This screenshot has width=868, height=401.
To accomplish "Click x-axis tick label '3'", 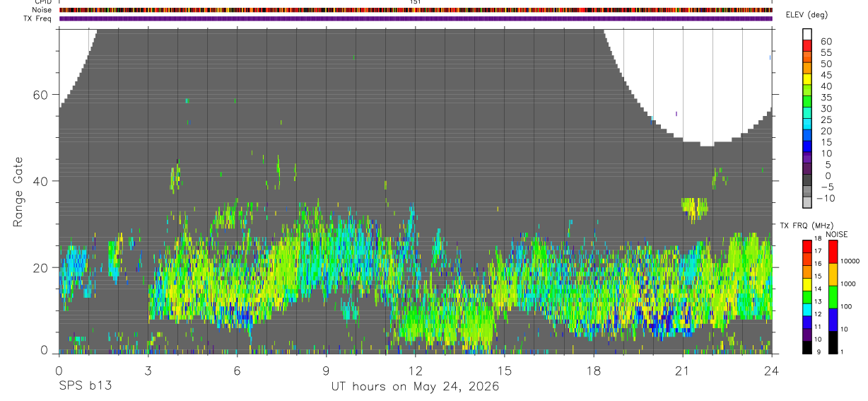I will (148, 371).
